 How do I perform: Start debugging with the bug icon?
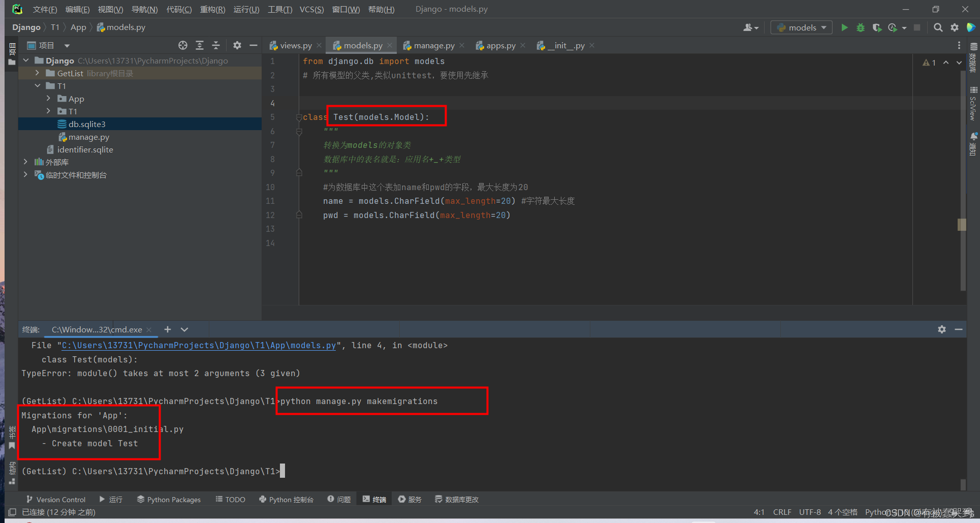(x=861, y=27)
